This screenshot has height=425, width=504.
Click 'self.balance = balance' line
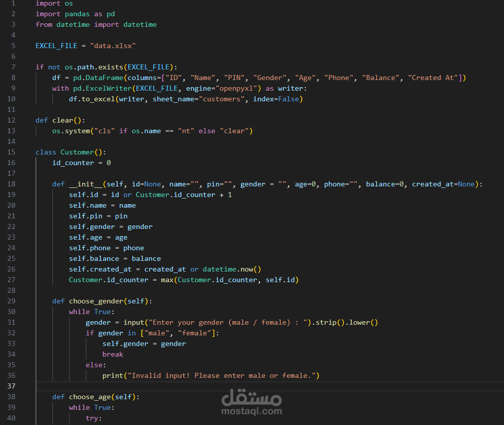coord(115,258)
